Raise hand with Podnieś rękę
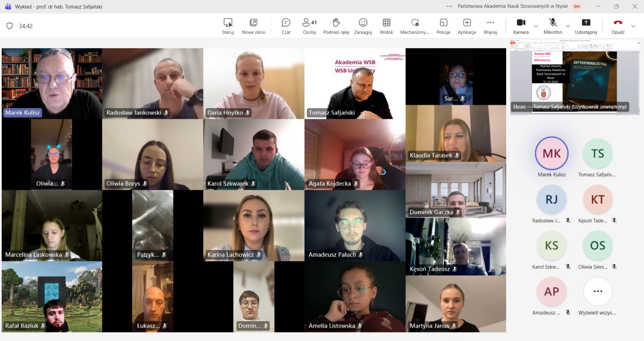The height and width of the screenshot is (341, 644). (336, 26)
